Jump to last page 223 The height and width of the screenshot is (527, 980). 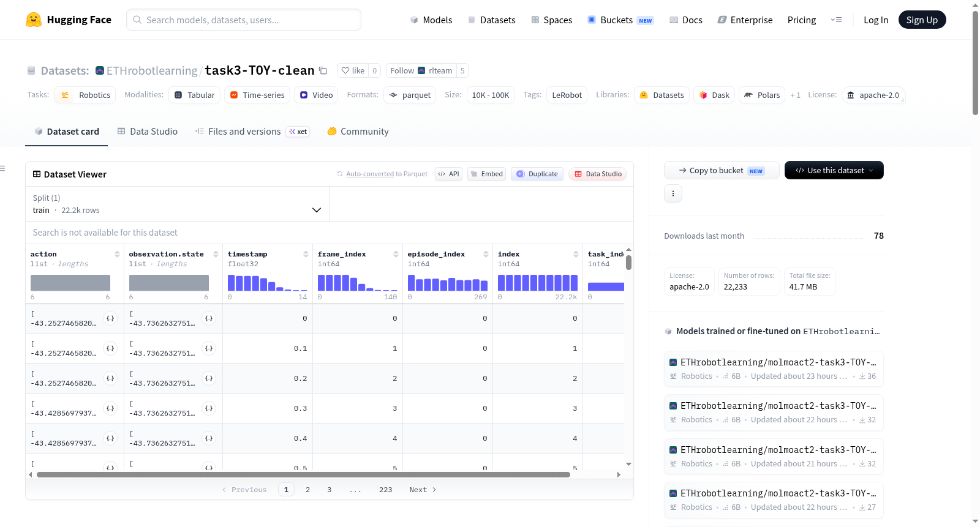385,490
